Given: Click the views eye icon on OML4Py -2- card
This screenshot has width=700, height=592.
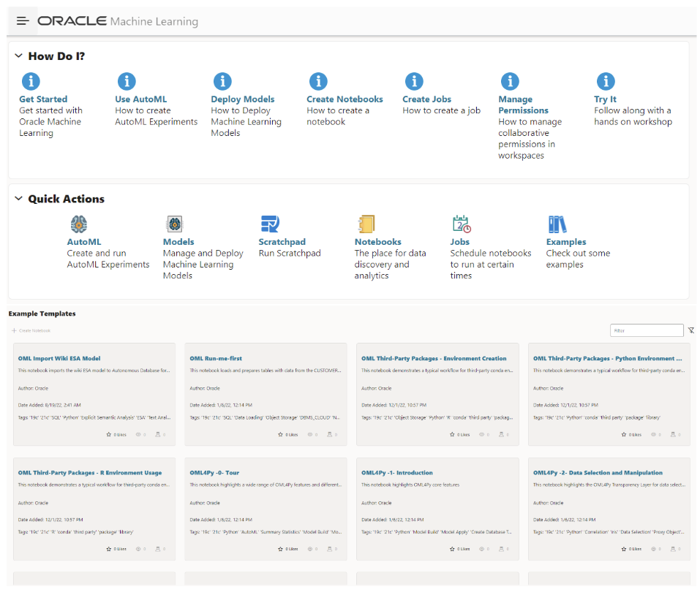Looking at the screenshot, I should pos(654,549).
